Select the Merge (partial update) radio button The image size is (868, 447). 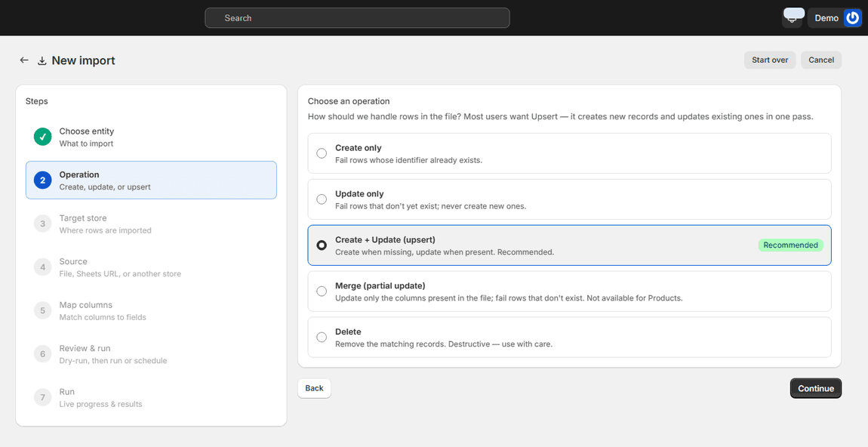322,291
